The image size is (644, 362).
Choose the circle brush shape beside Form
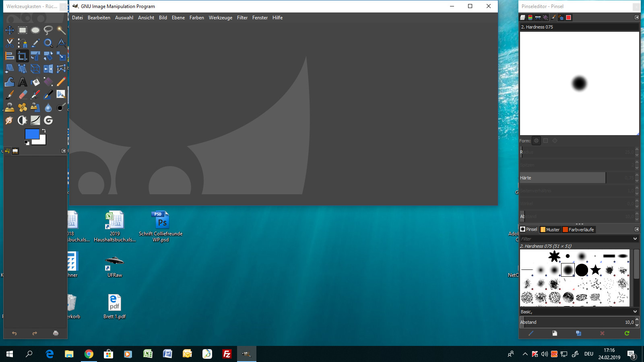pos(536,141)
